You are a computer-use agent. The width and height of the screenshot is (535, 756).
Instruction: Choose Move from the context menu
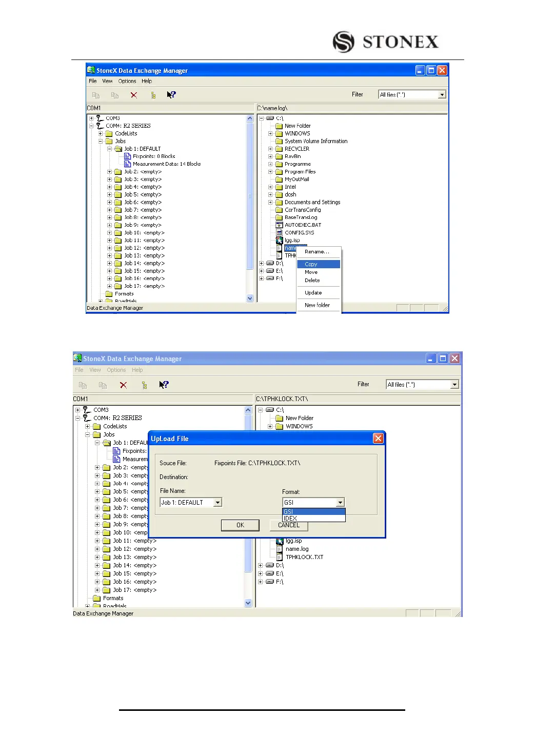(319, 272)
